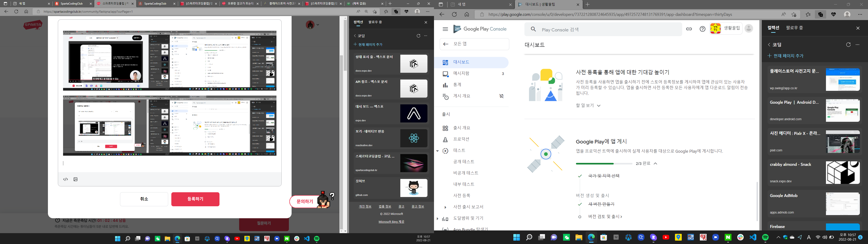Open the 생활꿀팁 app selector
868x244 pixels.
[x=726, y=29]
